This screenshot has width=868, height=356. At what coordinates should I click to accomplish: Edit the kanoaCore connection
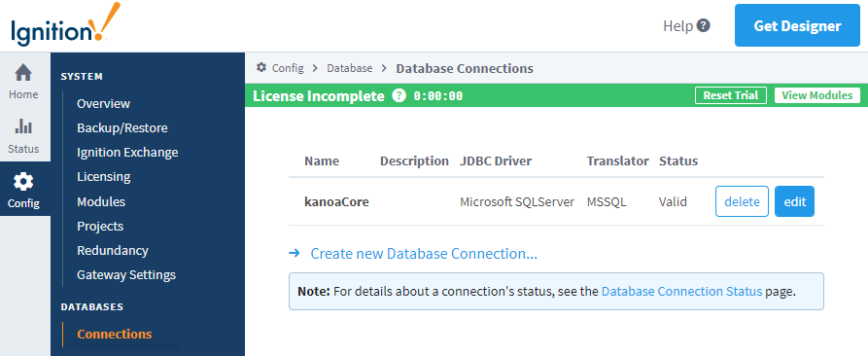point(794,201)
